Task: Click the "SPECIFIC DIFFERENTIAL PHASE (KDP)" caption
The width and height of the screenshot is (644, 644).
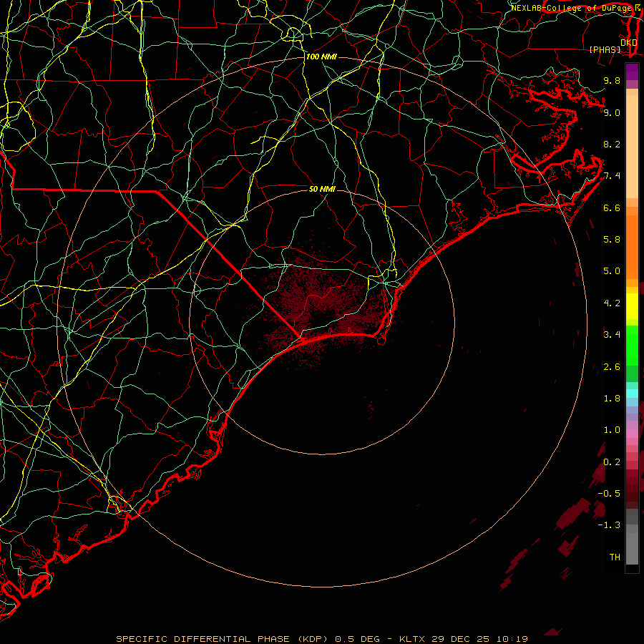Action: (223, 639)
